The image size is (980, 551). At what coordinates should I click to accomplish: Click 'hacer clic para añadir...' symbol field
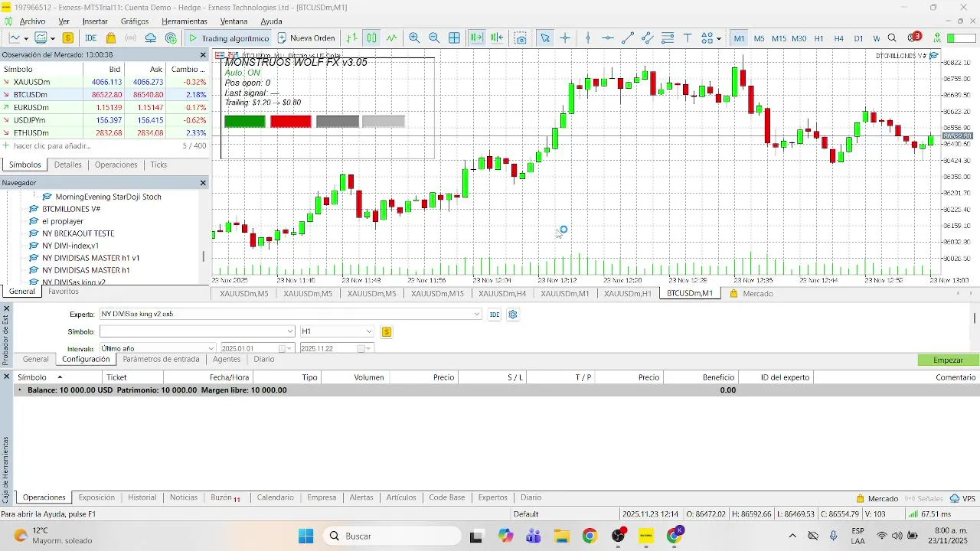(51, 145)
